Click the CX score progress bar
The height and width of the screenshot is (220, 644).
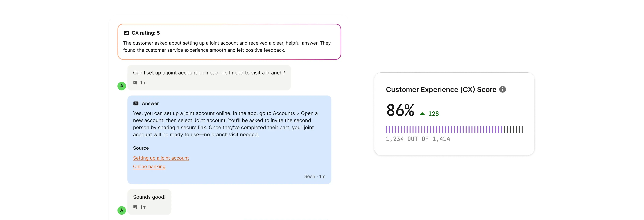click(x=454, y=129)
